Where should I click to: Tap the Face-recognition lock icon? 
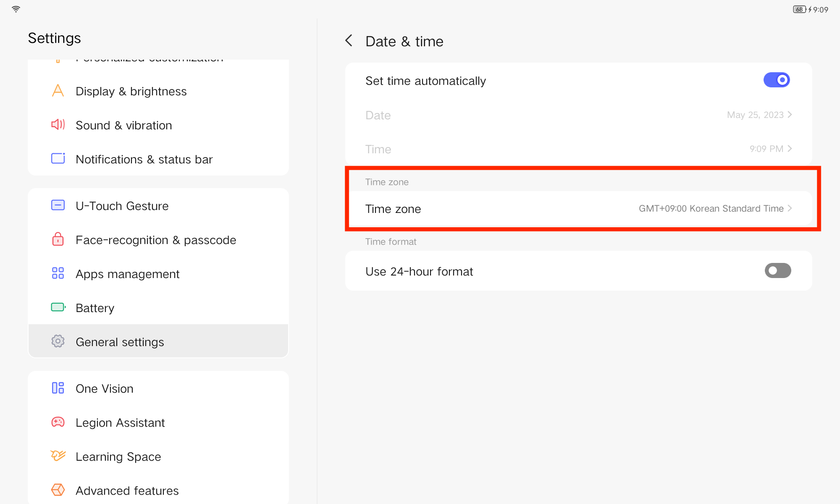click(58, 239)
